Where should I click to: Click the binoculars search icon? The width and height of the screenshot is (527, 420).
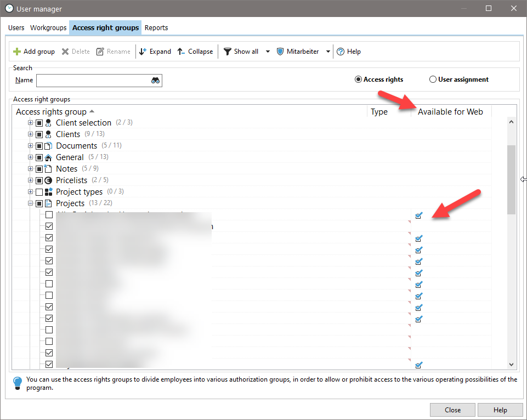pyautogui.click(x=156, y=81)
